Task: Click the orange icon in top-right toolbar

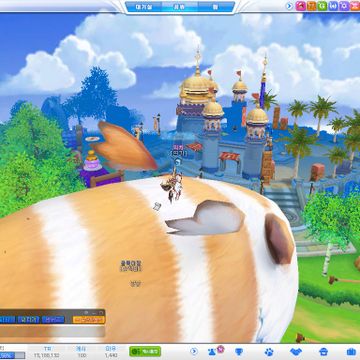Action: pos(311,6)
